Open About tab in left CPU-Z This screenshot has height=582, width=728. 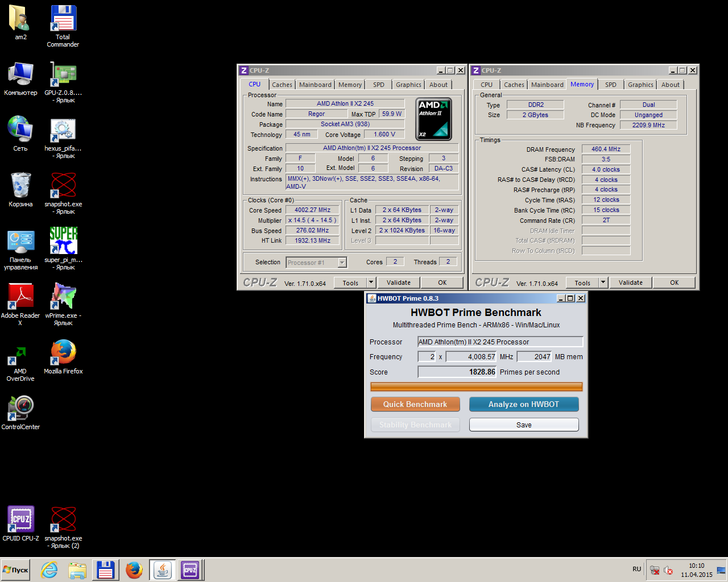[439, 85]
